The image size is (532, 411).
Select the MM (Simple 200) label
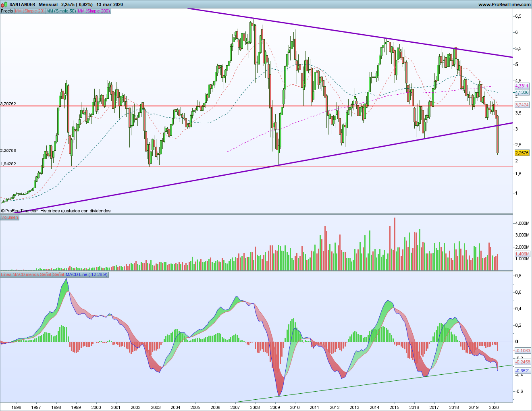[x=94, y=11]
